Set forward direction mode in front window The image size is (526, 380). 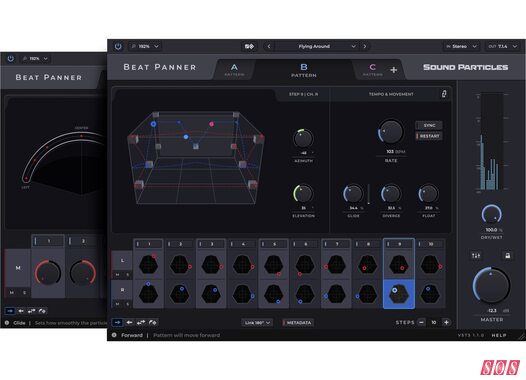click(117, 322)
